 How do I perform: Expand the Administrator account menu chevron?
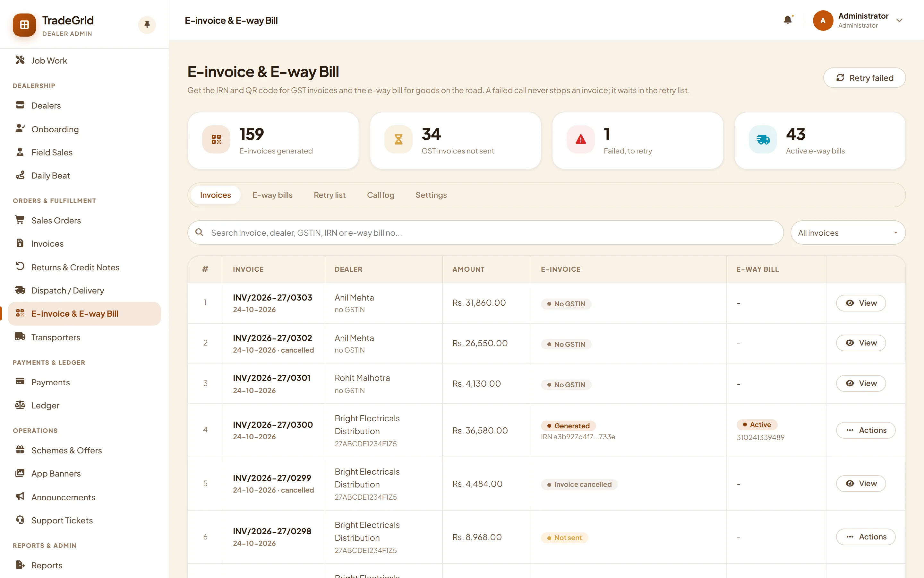[x=899, y=20]
